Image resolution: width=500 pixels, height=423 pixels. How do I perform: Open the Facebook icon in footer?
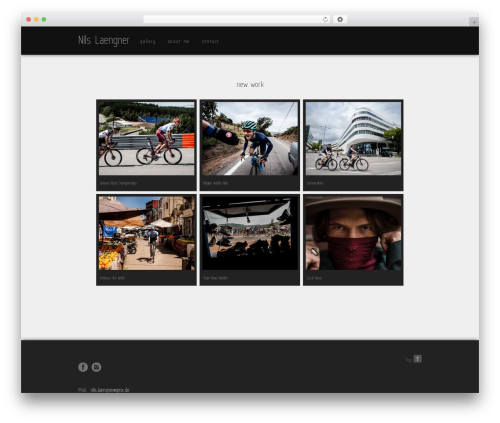pyautogui.click(x=83, y=367)
